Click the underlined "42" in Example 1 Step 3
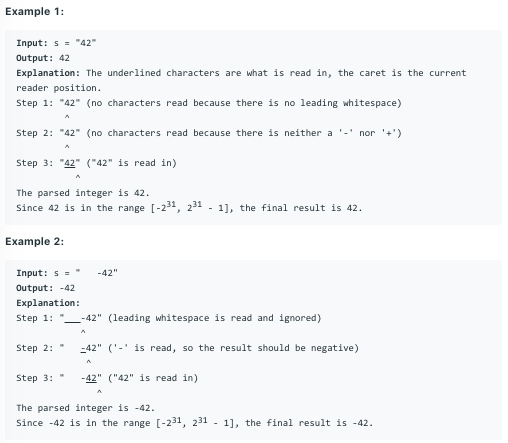The width and height of the screenshot is (508, 443). point(70,163)
